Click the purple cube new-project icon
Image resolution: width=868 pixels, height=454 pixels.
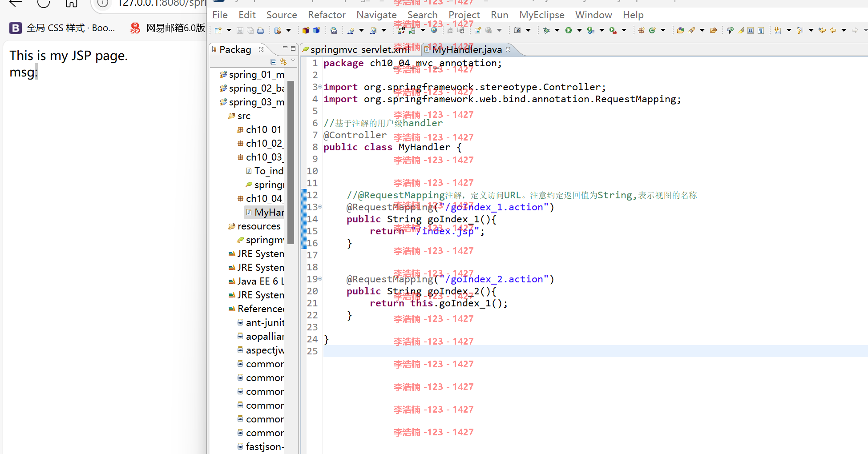(306, 30)
